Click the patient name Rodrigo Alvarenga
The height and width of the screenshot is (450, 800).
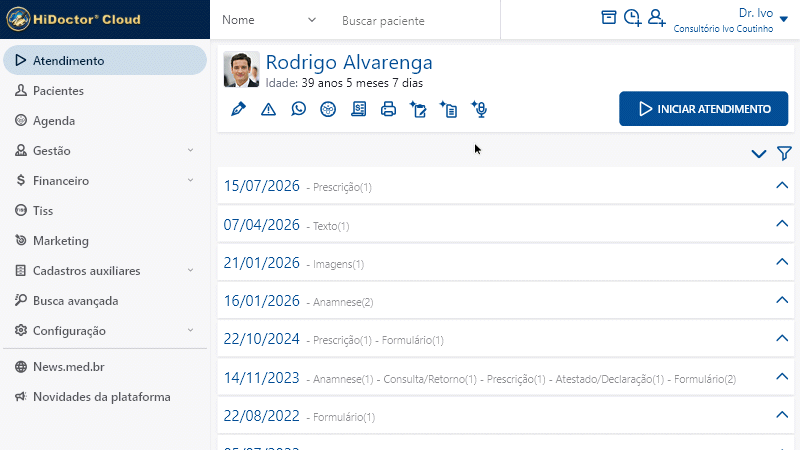tap(349, 62)
